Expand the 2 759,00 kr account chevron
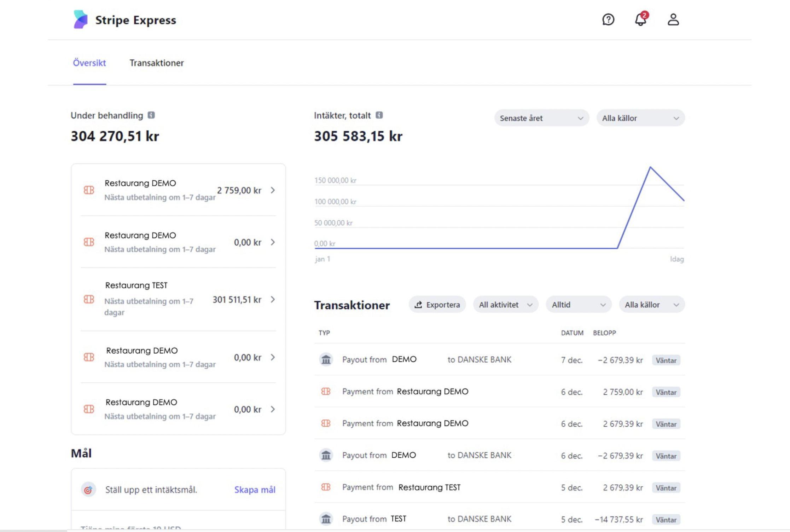 pos(273,190)
